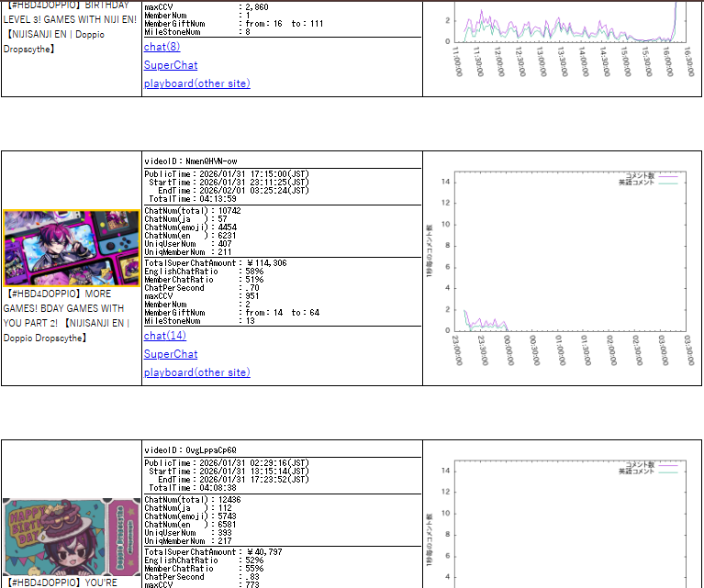
Task: Click the 英語コメント legend in the 23:00 graph
Action: (x=648, y=183)
